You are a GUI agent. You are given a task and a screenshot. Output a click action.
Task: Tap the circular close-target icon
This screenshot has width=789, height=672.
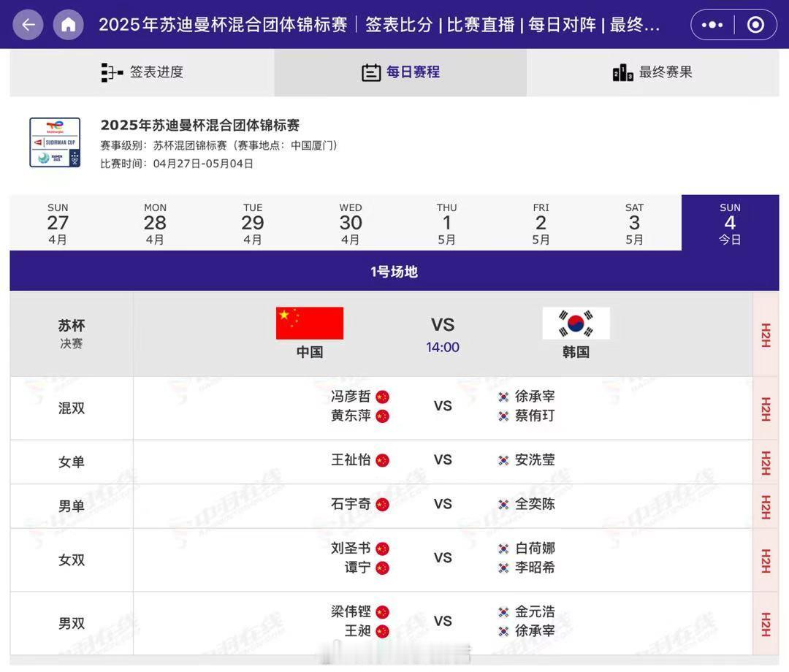pos(755,24)
